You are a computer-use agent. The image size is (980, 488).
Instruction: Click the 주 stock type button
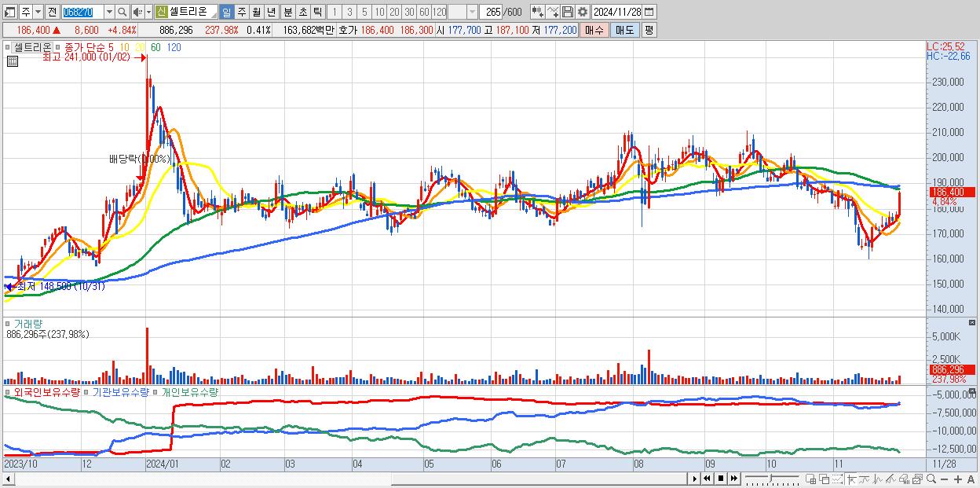[26, 13]
